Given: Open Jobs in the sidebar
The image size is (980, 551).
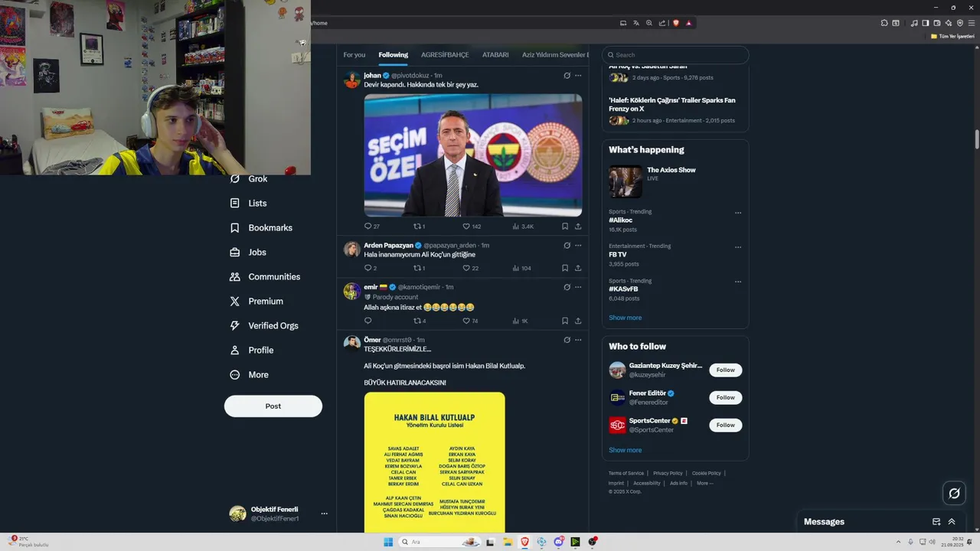Looking at the screenshot, I should point(248,253).
